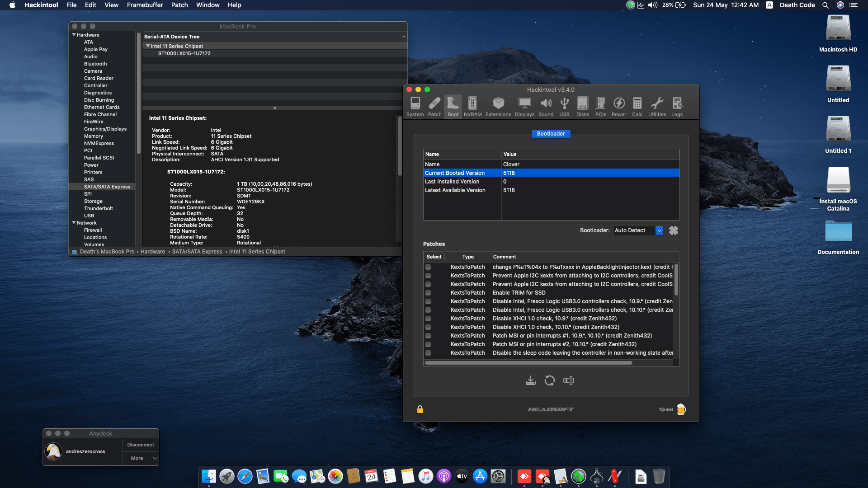Click the 'Tip me!' beer mug link
The height and width of the screenshot is (488, 868).
[681, 409]
